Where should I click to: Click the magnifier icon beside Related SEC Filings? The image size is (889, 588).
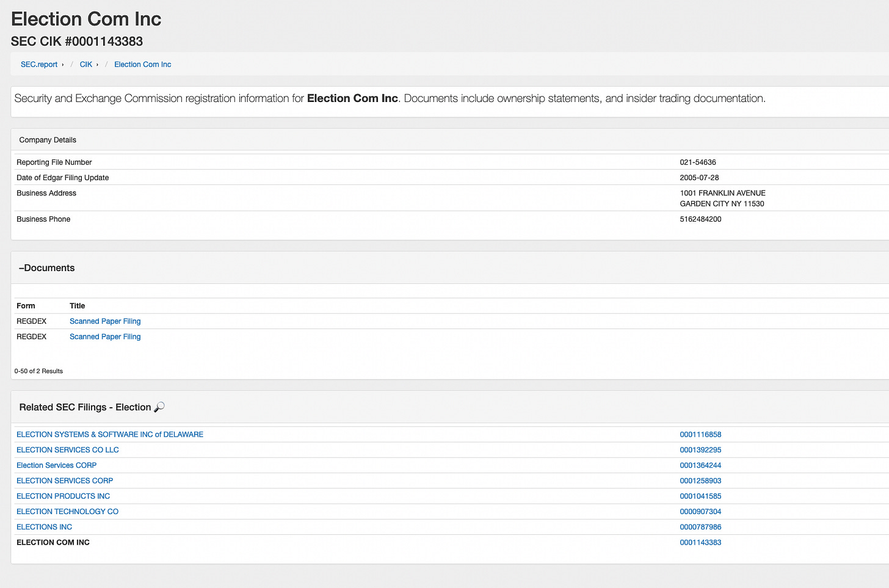coord(159,407)
